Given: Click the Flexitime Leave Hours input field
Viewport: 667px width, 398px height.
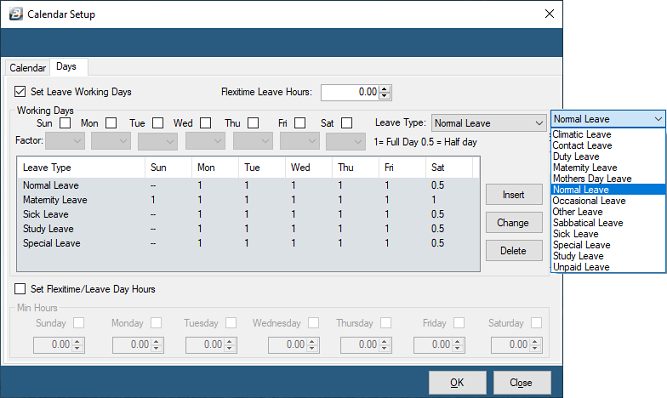Looking at the screenshot, I should 350,92.
